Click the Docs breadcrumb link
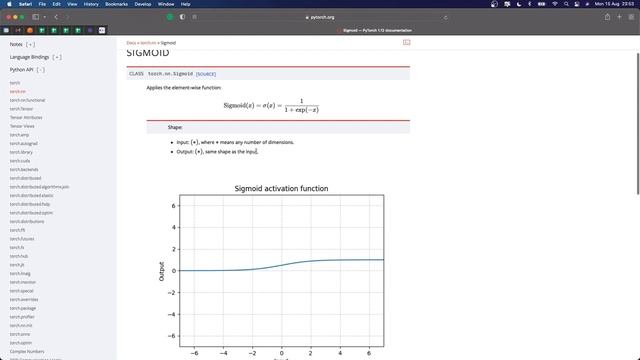 [x=131, y=43]
